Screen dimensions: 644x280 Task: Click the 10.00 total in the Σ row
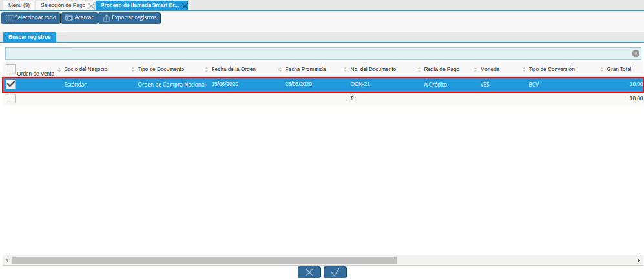[x=636, y=99]
